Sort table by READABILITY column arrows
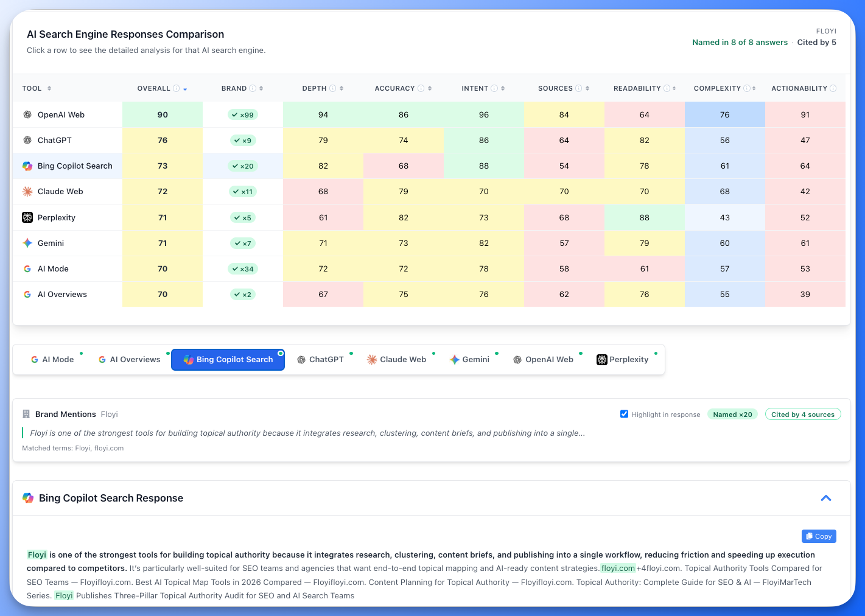The height and width of the screenshot is (616, 865). pyautogui.click(x=674, y=88)
